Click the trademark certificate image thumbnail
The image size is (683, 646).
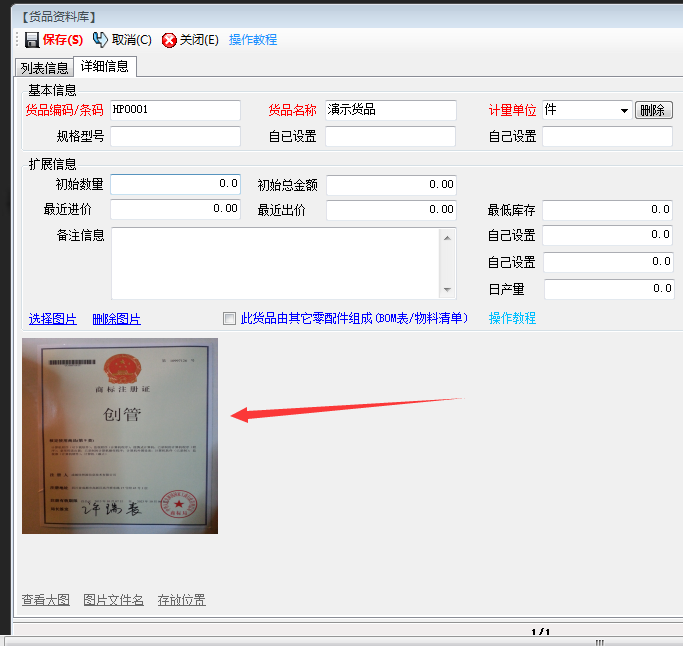[x=120, y=436]
